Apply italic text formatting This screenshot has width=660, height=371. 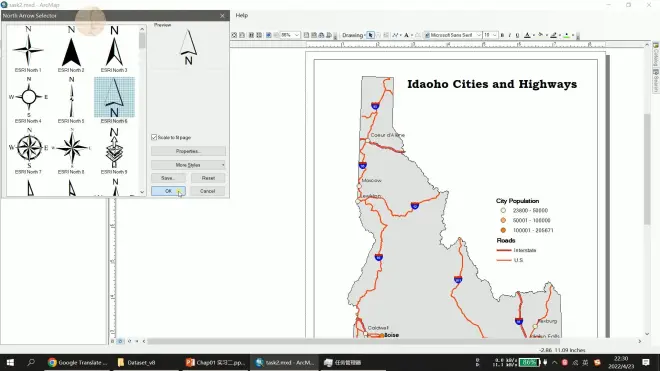point(510,35)
